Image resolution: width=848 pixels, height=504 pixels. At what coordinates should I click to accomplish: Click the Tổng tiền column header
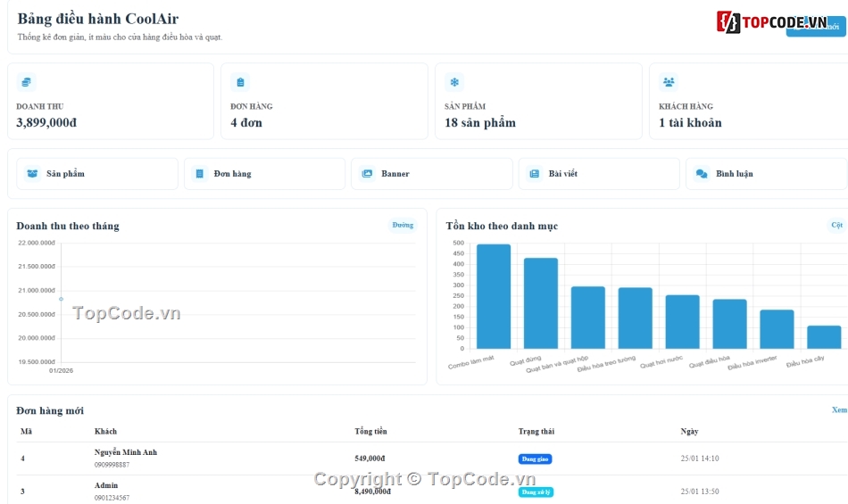click(x=370, y=431)
